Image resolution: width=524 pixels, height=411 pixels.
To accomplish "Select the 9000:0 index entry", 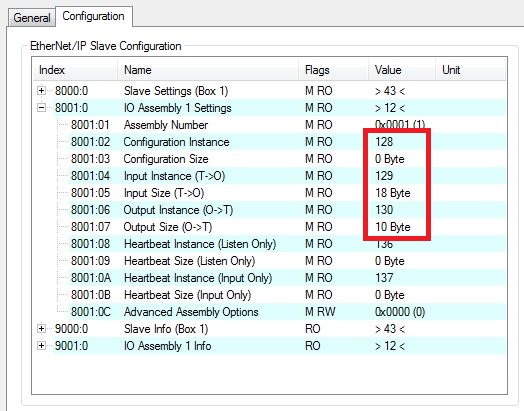I will tap(72, 329).
